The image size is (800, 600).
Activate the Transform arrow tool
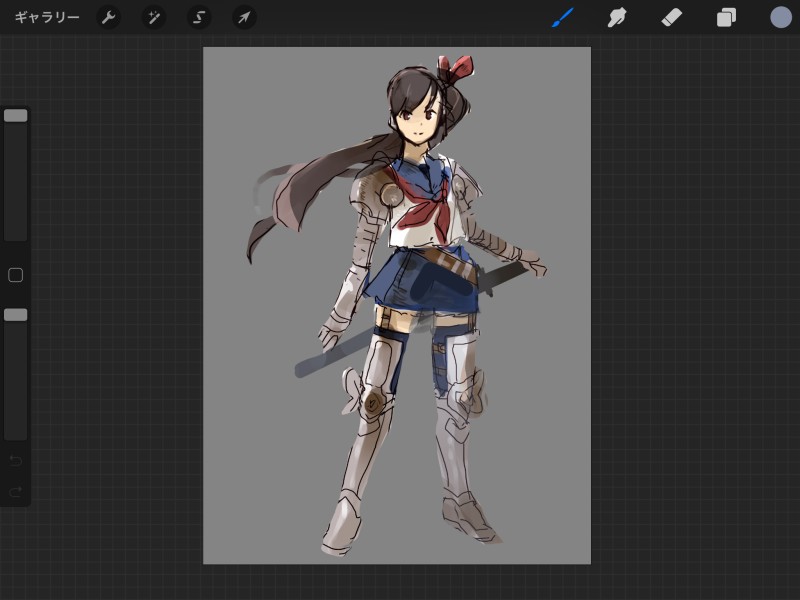pyautogui.click(x=244, y=18)
